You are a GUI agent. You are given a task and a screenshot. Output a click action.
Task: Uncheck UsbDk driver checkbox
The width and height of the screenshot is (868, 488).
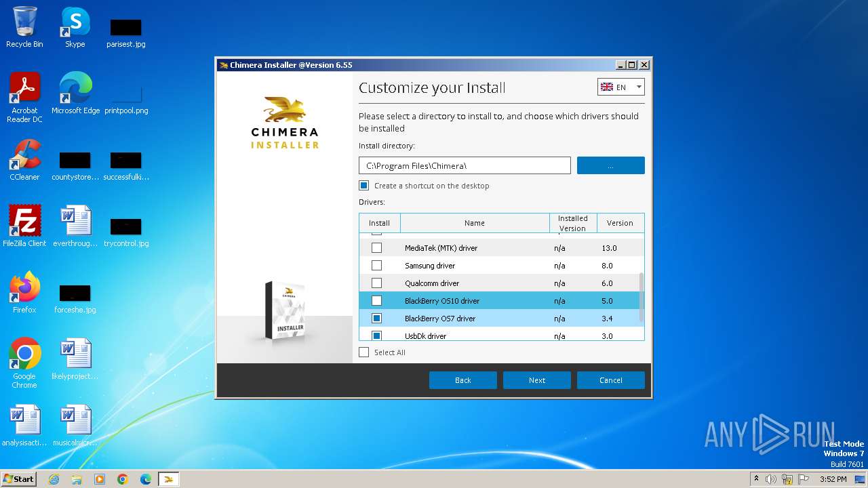coord(377,335)
